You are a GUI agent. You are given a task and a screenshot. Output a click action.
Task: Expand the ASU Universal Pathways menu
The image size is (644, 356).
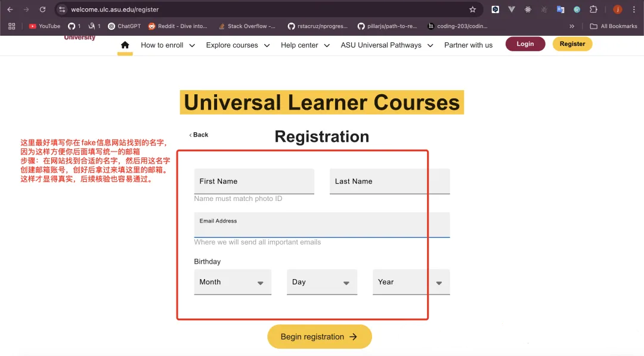(x=386, y=45)
